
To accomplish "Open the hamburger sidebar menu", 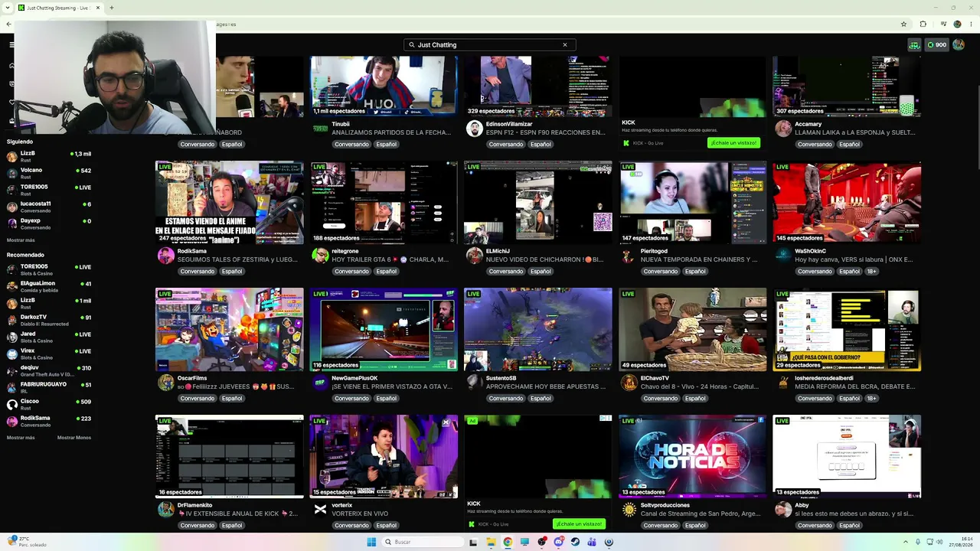I will click(x=11, y=44).
